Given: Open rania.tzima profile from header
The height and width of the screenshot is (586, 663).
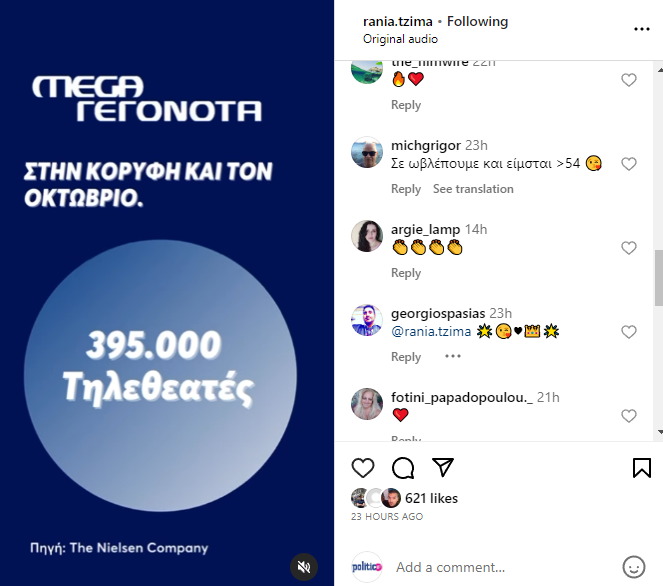Looking at the screenshot, I should coord(397,21).
